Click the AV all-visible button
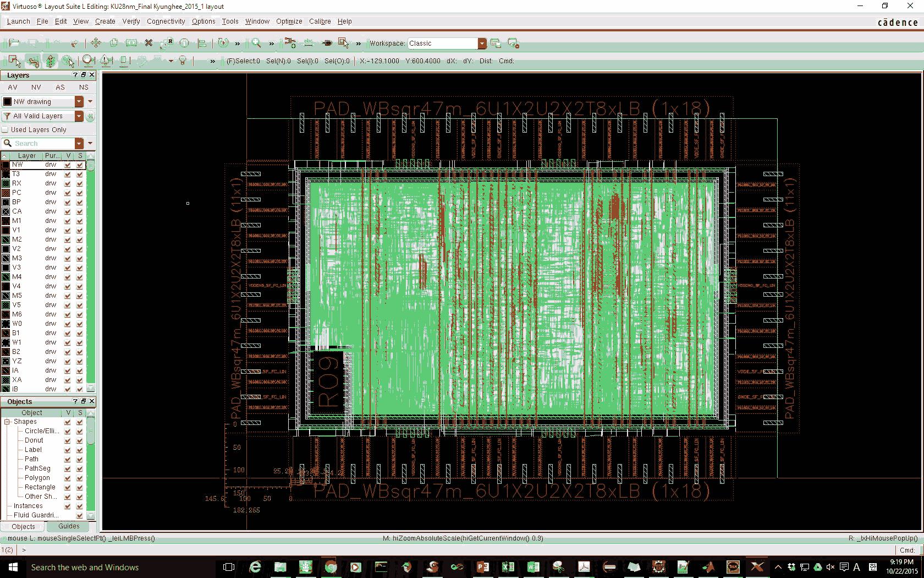Viewport: 924px width, 578px height. click(x=13, y=88)
